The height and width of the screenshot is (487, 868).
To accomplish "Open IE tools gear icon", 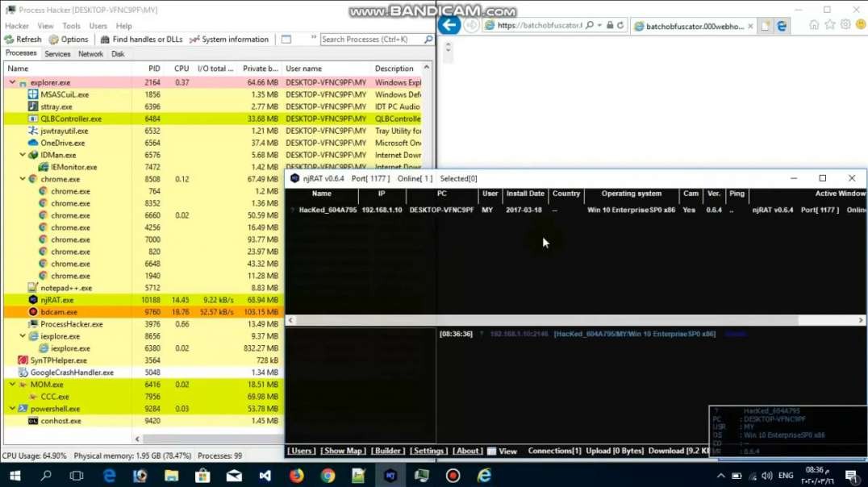I will 845,25.
